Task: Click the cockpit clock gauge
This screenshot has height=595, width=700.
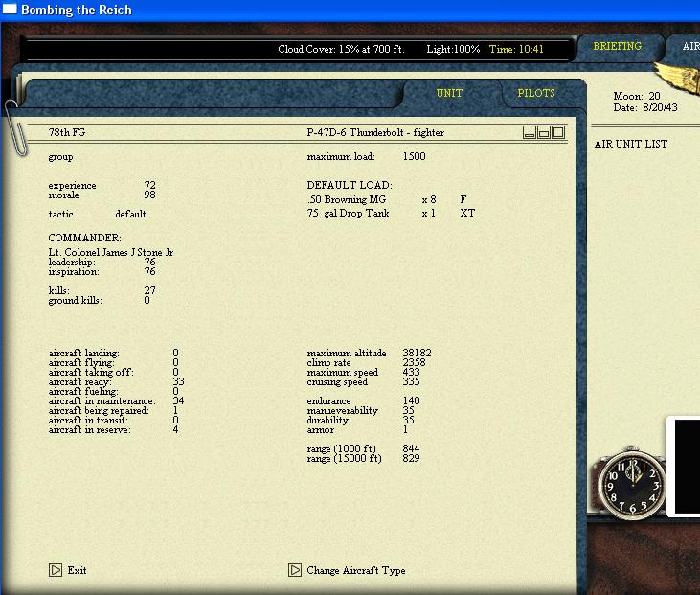Action: click(632, 485)
